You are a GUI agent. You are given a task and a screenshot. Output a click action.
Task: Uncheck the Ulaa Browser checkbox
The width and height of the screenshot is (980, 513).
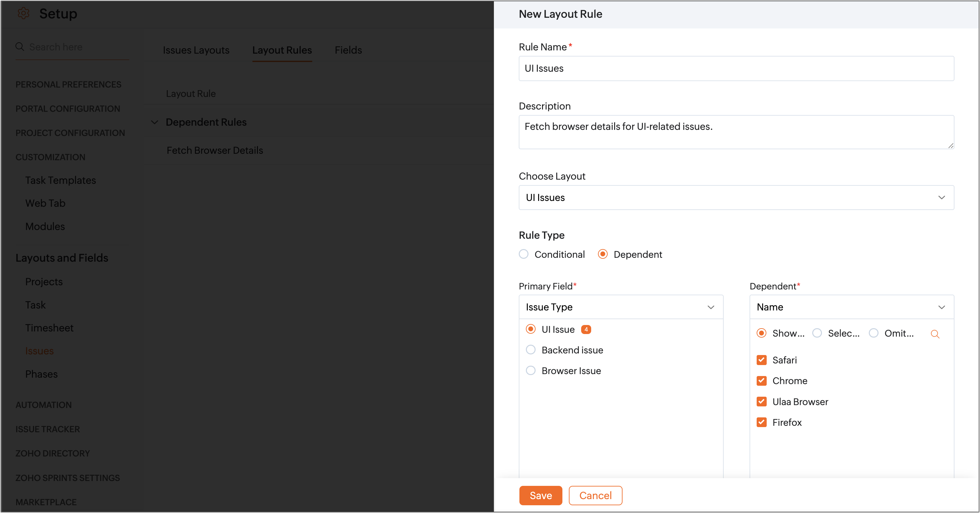point(762,402)
